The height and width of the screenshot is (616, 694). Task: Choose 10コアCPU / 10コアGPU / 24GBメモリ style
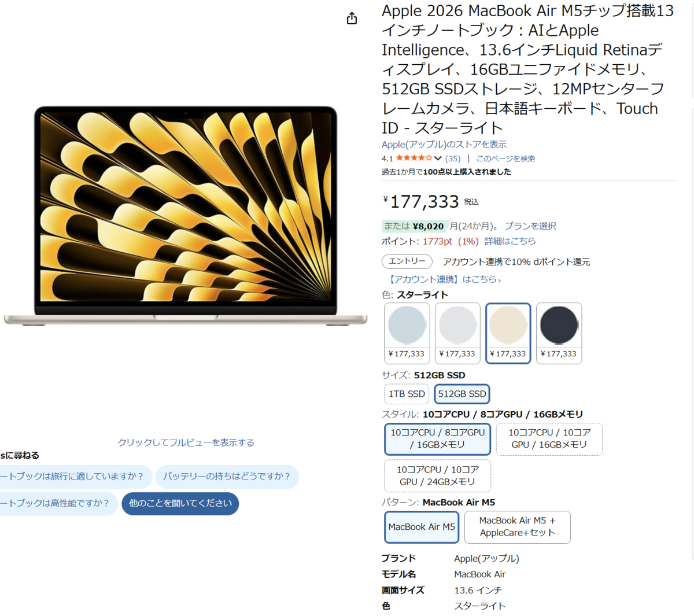(x=438, y=475)
